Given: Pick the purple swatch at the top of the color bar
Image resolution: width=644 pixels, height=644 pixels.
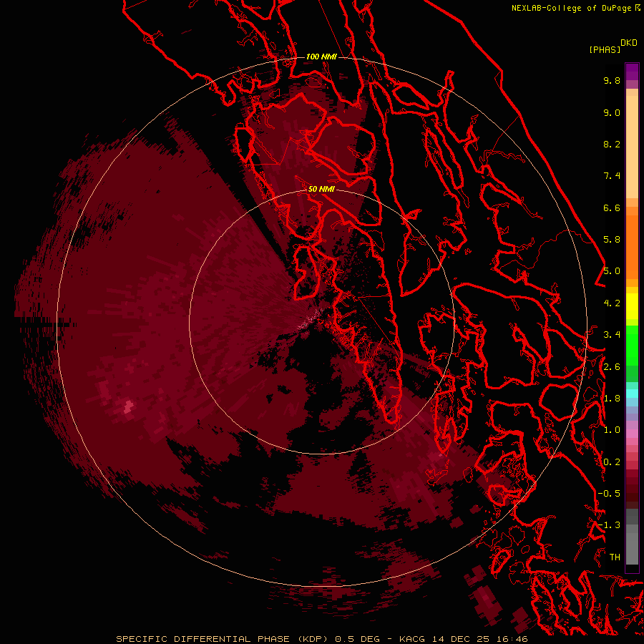Looking at the screenshot, I should 632,72.
